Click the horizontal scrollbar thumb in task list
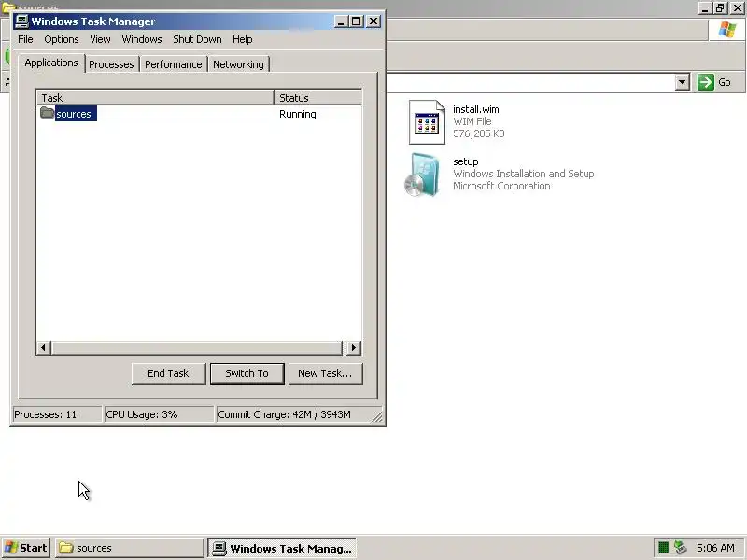 point(197,347)
